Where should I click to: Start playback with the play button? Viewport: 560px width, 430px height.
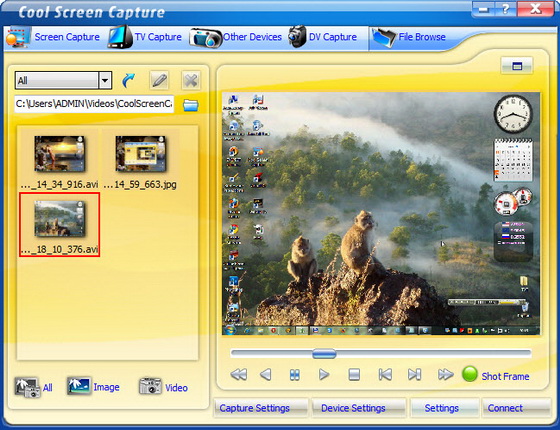click(x=324, y=375)
